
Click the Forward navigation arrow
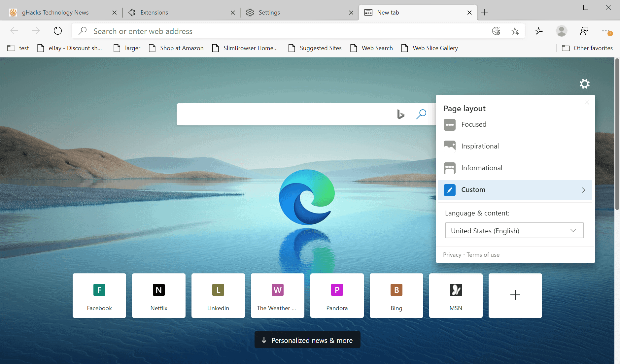click(x=36, y=31)
